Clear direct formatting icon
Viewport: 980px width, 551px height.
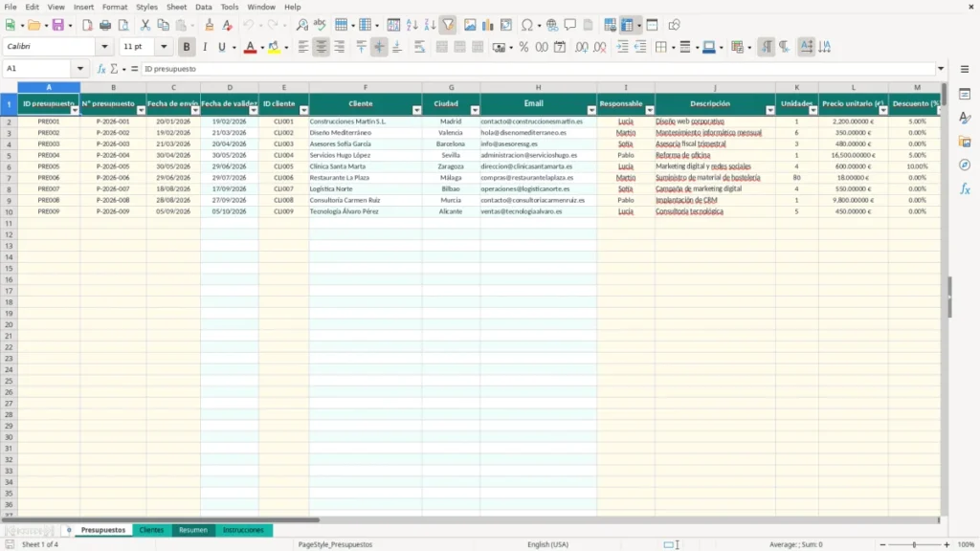coord(228,25)
